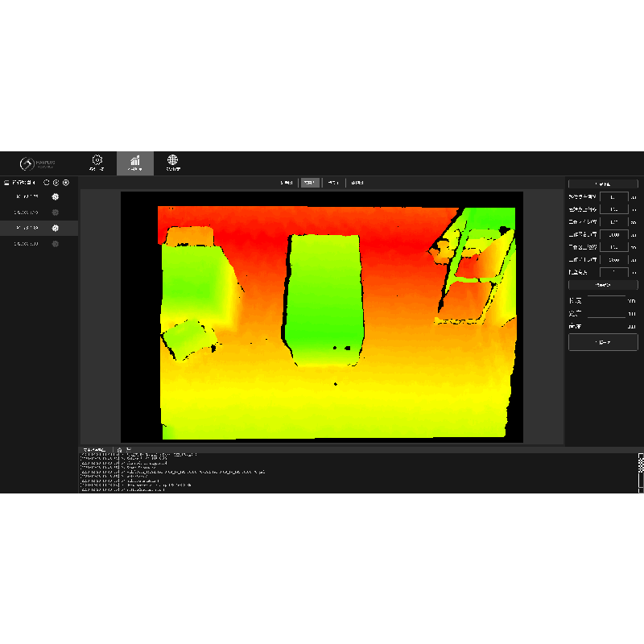Switch to the first view tab above image
The image size is (644, 644).
[x=287, y=183]
